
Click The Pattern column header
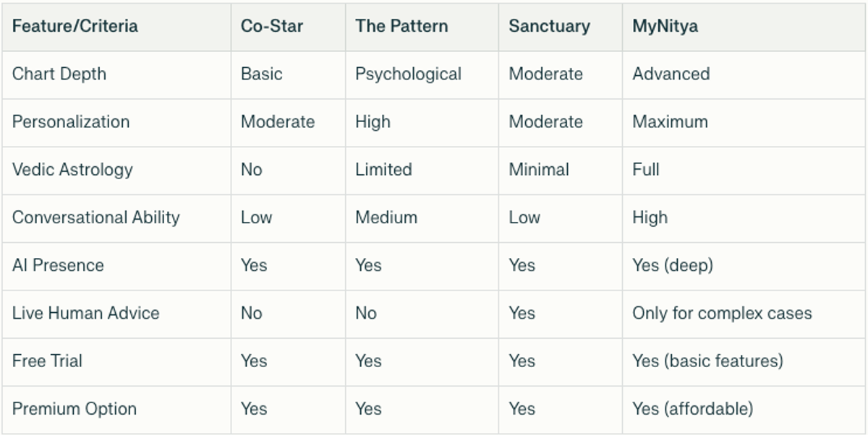[401, 27]
